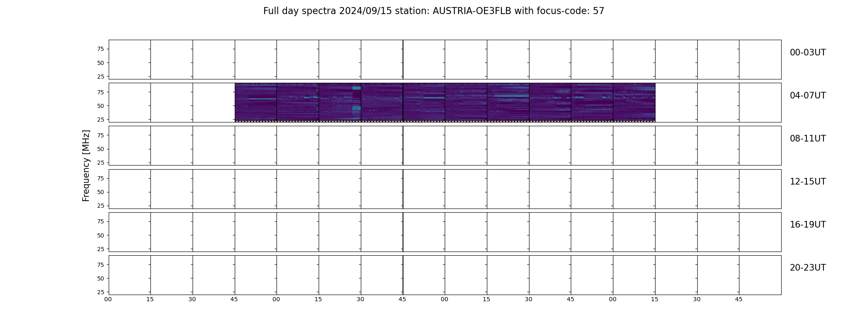868x331 pixels.
Task: Click the '25' tick in the 04-07UT row
Action: pos(100,120)
